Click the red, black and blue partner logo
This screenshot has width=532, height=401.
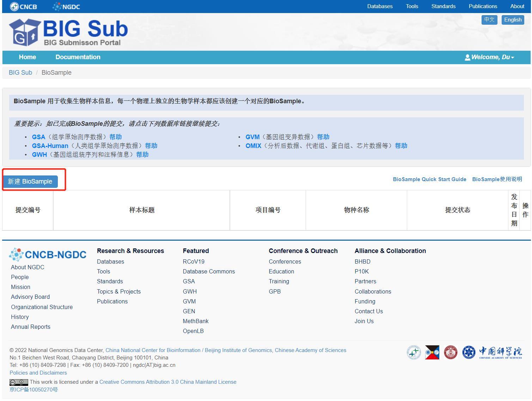[x=432, y=352]
